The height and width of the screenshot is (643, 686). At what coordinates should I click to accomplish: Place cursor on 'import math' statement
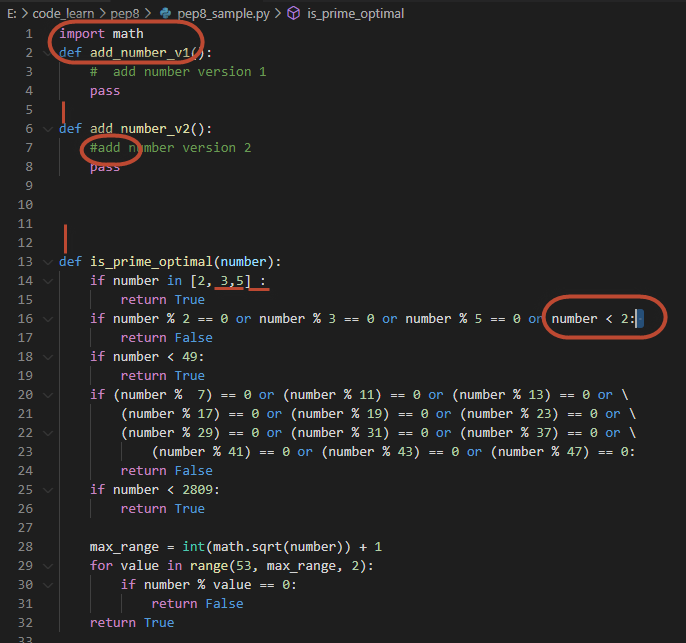click(x=101, y=34)
